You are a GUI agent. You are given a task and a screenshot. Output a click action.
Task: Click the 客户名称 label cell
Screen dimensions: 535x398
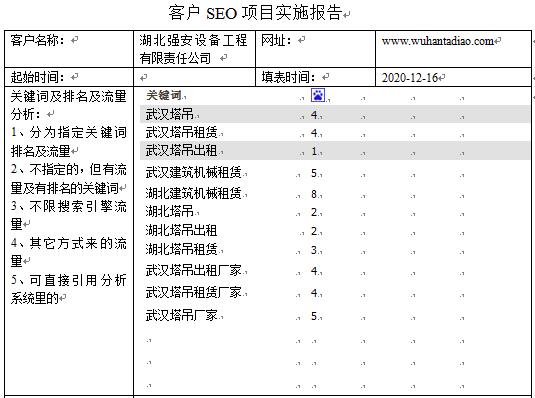tap(69, 49)
